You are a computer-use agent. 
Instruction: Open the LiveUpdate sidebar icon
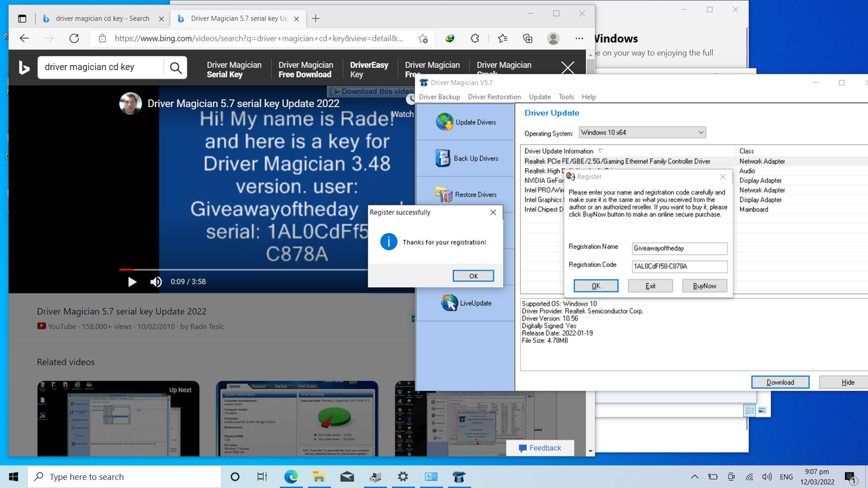coord(466,303)
